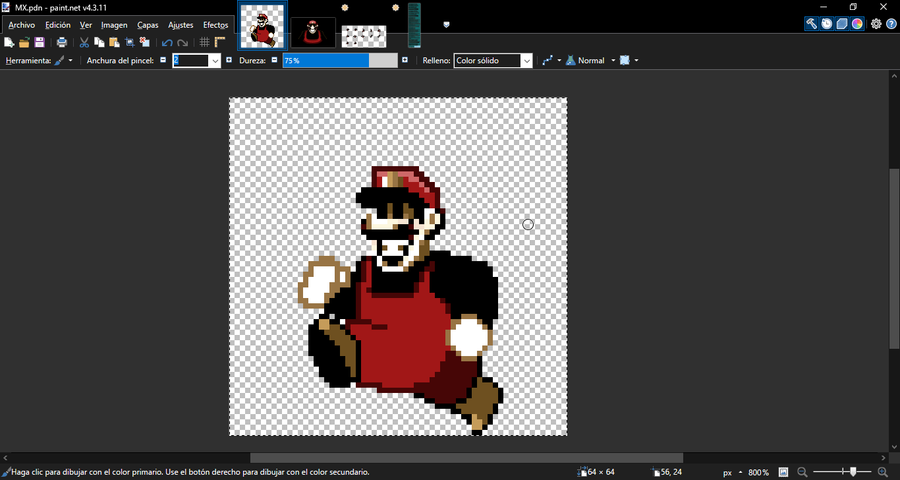Open Settings with the gear icon

[x=876, y=24]
